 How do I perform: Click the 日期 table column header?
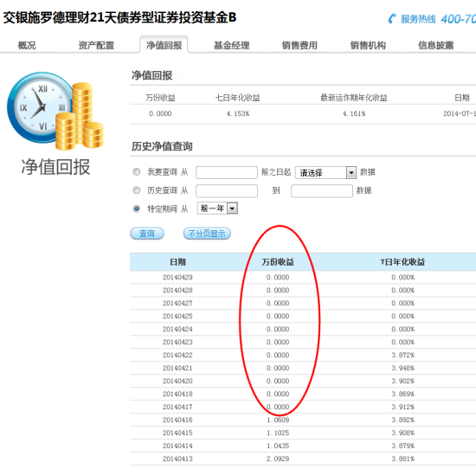coord(177,262)
